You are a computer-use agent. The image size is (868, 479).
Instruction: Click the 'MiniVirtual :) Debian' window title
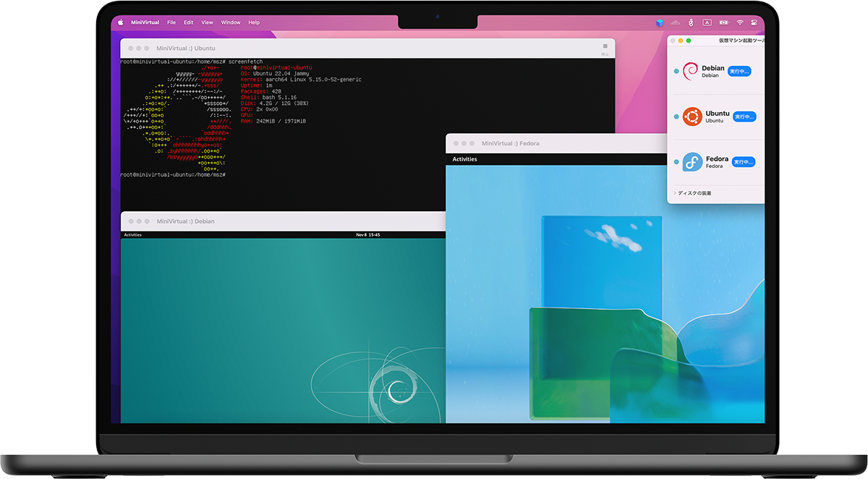(185, 221)
